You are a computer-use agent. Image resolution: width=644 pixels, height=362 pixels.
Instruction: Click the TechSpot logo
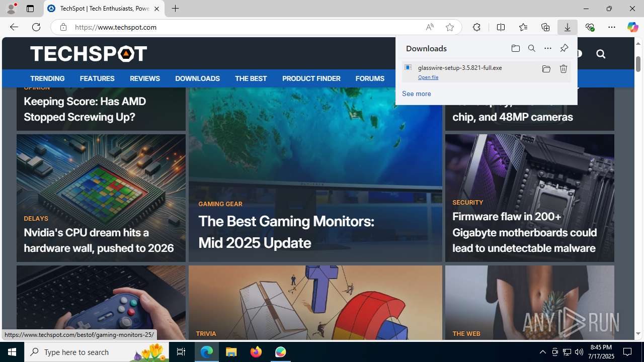coord(89,53)
